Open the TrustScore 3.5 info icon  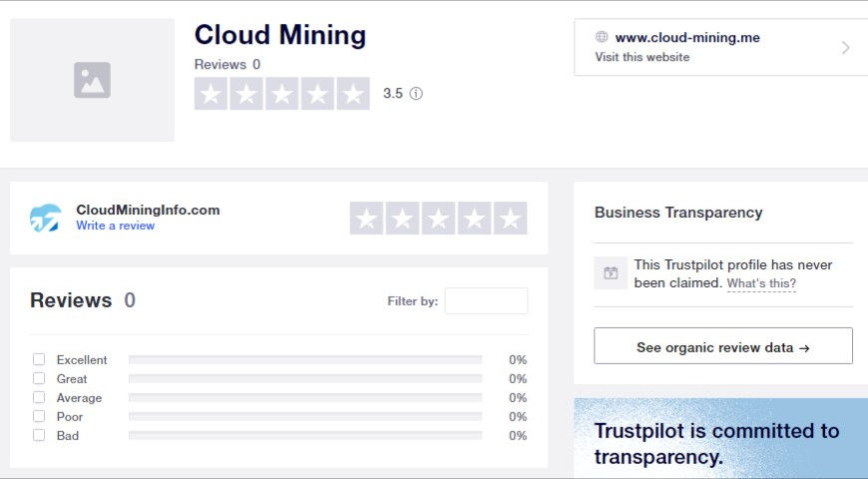(x=416, y=94)
